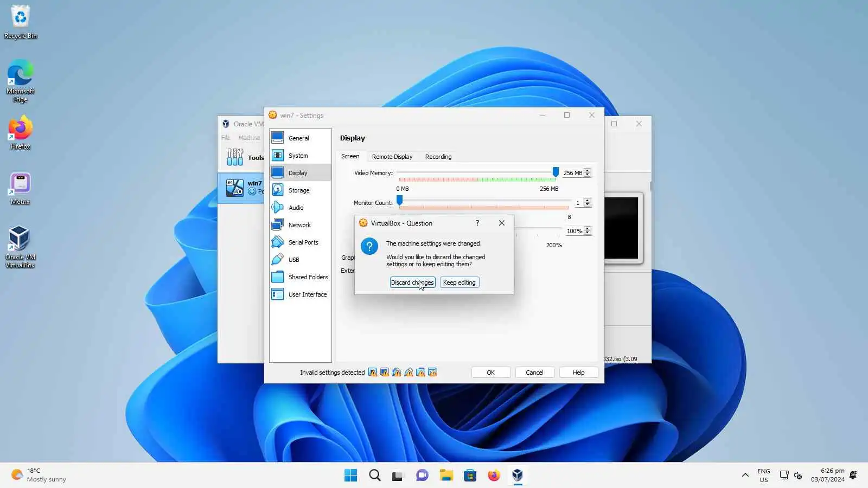Screen dimensions: 868x488
Task: Open the Recycle Bin desktop icon
Action: tap(21, 23)
